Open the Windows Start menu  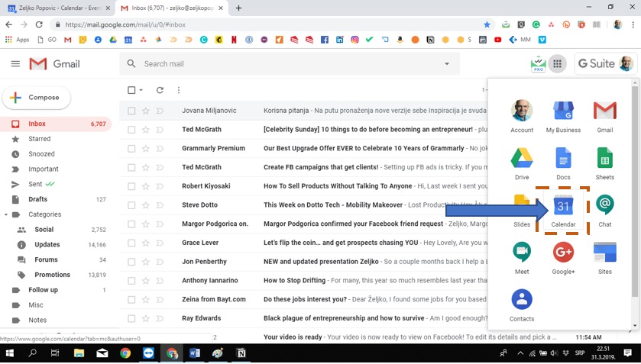pos(10,353)
